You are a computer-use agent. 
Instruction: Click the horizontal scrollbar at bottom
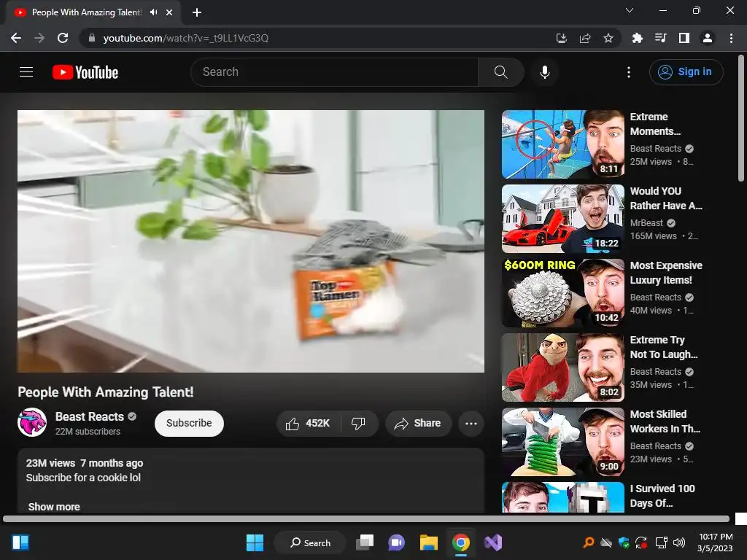coord(366,518)
